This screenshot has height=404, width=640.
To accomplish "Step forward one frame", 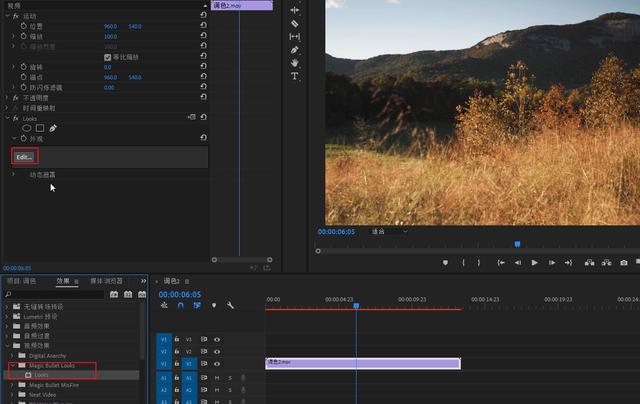I will click(x=551, y=263).
